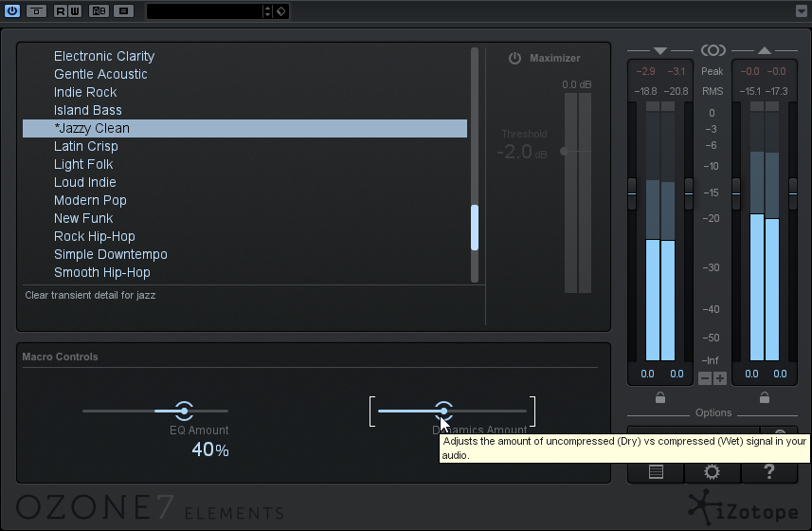Open the preset manager list icon

pos(656,471)
